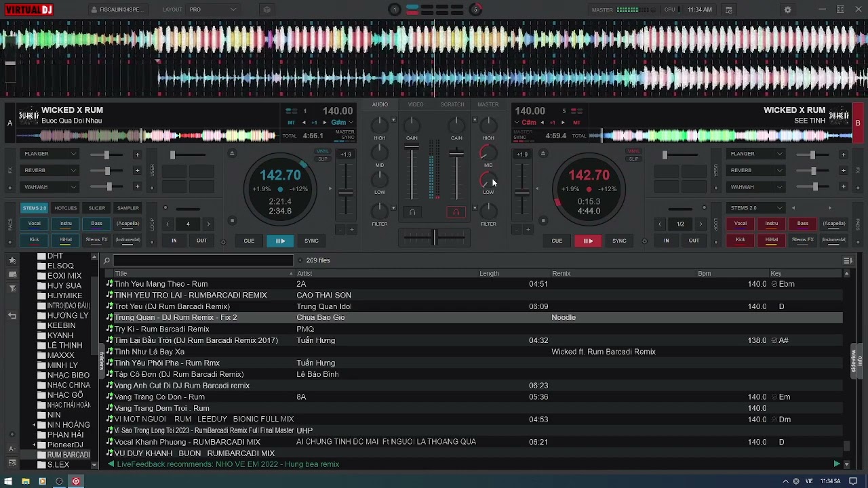
Task: Click stop button below deck B jogwheel
Action: click(542, 220)
